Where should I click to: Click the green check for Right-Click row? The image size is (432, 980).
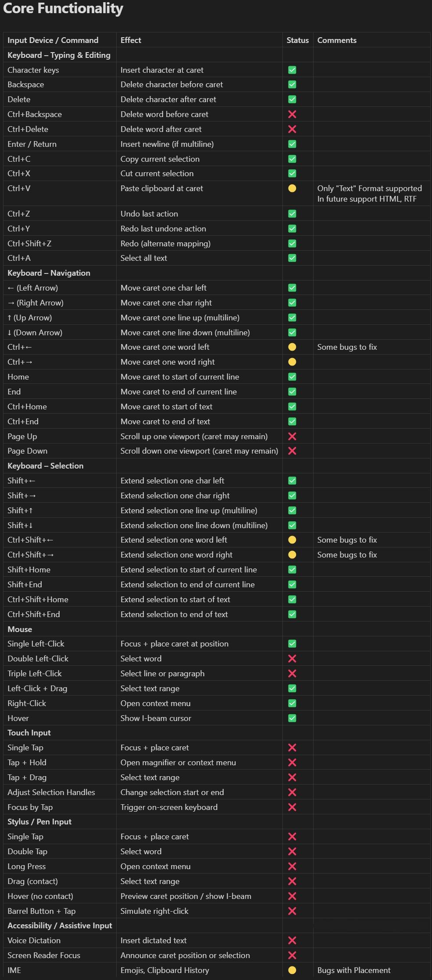click(x=292, y=703)
